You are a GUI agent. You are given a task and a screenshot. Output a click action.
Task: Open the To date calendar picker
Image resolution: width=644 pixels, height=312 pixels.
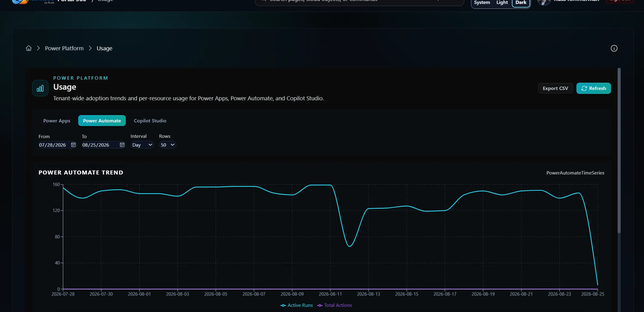[122, 145]
